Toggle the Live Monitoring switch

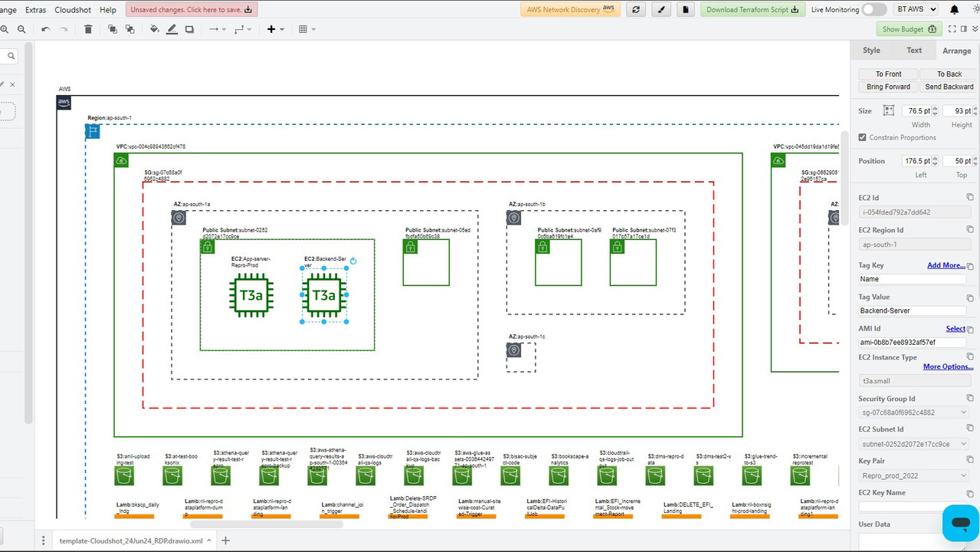(x=873, y=10)
